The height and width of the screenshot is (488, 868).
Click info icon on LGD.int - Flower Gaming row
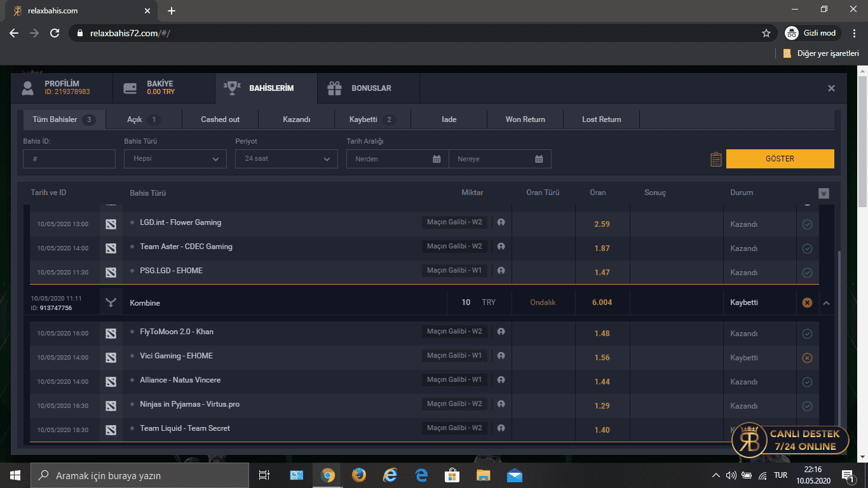[501, 222]
